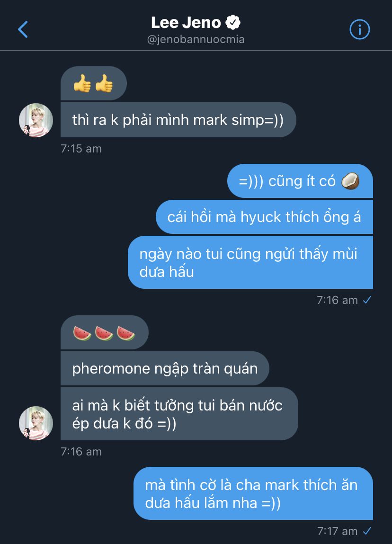Tap the checkmark next to 7:16 am
The image size is (392, 544).
(x=367, y=300)
